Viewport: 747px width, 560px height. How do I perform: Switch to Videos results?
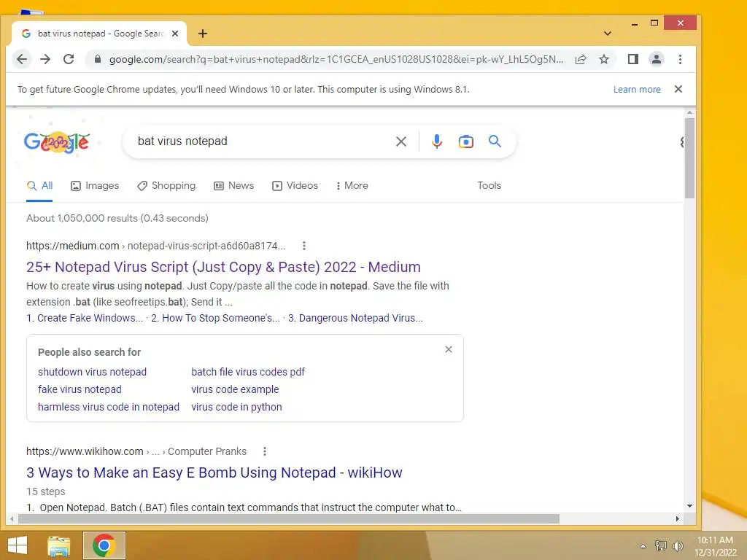tap(295, 186)
